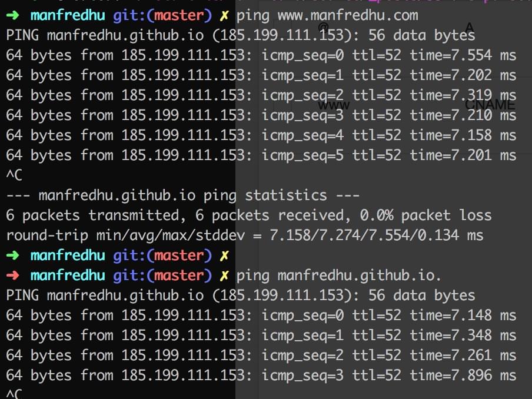Select the 0.0% packet loss text
The height and width of the screenshot is (399, 532).
click(x=425, y=215)
